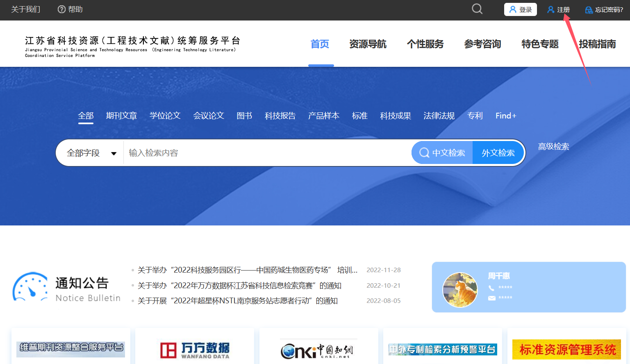This screenshot has width=630, height=364.
Task: Click the 忘记密码 forgot password link
Action: coord(604,9)
